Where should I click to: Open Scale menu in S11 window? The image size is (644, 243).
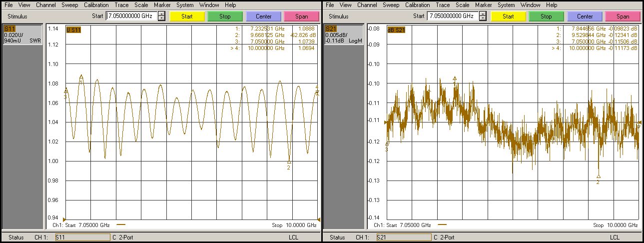pyautogui.click(x=141, y=5)
